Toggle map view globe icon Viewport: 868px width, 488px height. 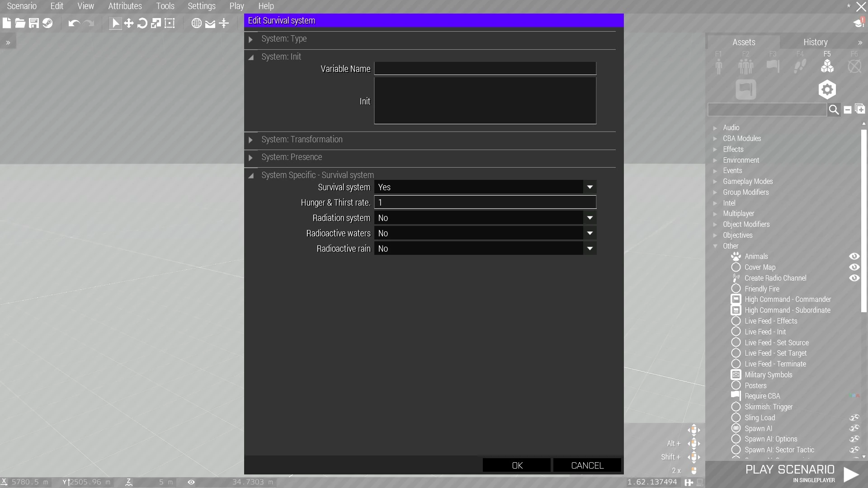tap(196, 23)
